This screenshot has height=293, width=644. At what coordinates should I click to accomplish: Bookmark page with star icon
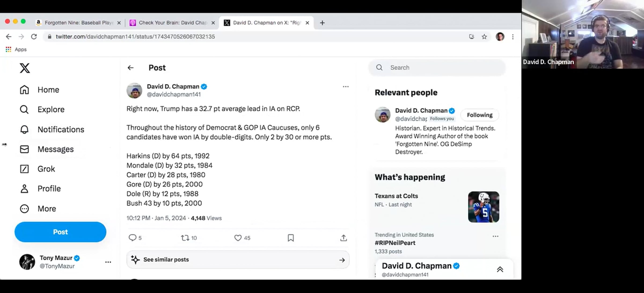tap(484, 37)
